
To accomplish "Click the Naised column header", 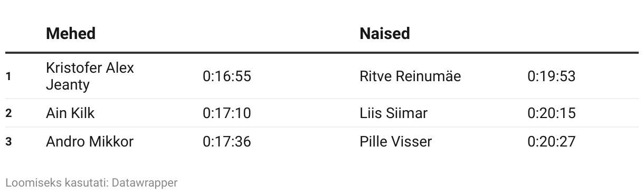I will pyautogui.click(x=385, y=34).
